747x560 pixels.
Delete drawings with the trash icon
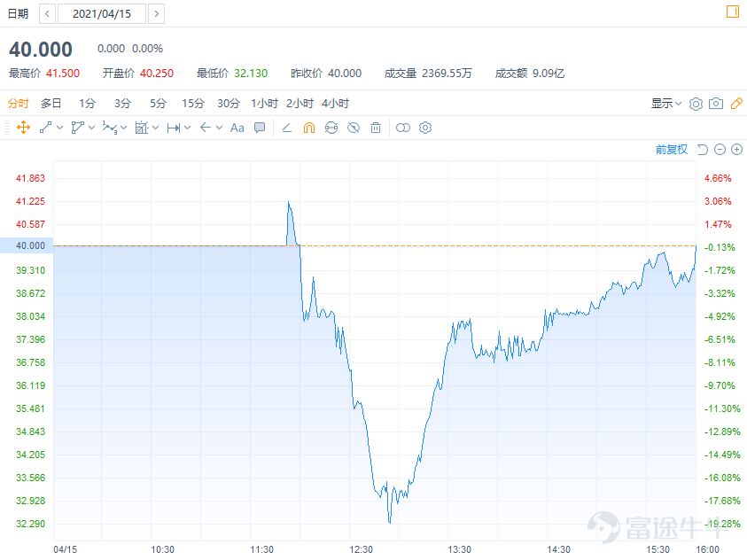point(376,128)
